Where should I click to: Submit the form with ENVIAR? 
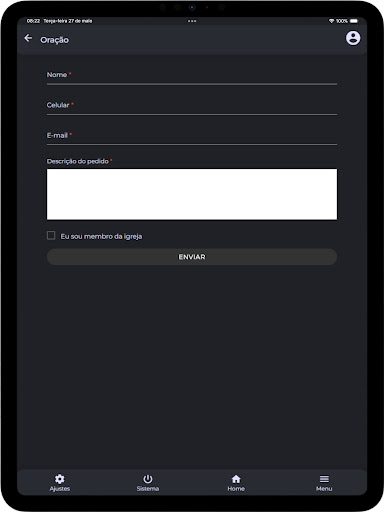[x=192, y=257]
